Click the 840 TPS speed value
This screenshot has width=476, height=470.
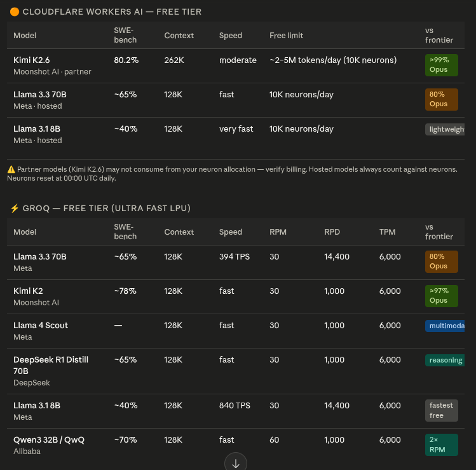(235, 406)
